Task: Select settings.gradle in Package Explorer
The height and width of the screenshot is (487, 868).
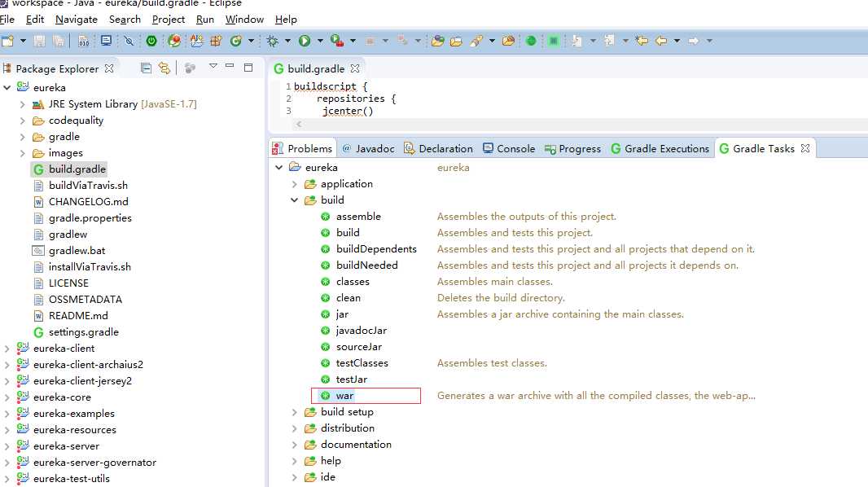Action: pyautogui.click(x=84, y=332)
